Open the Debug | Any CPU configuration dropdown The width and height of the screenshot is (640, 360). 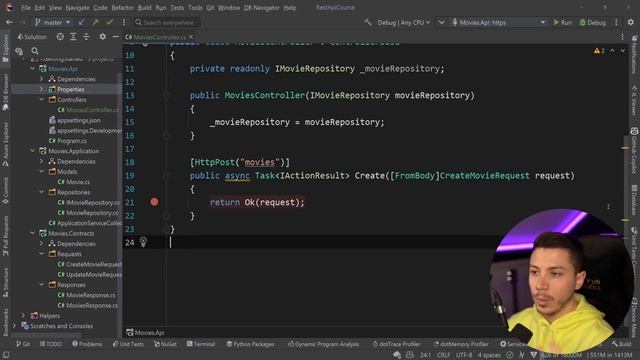403,22
